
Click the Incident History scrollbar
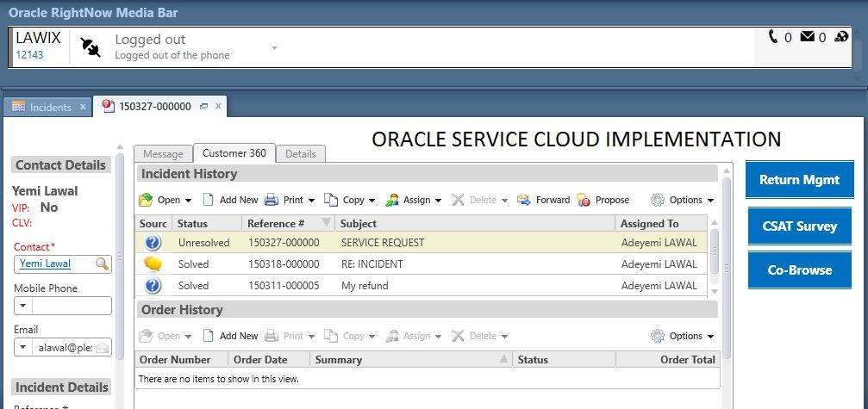(714, 251)
